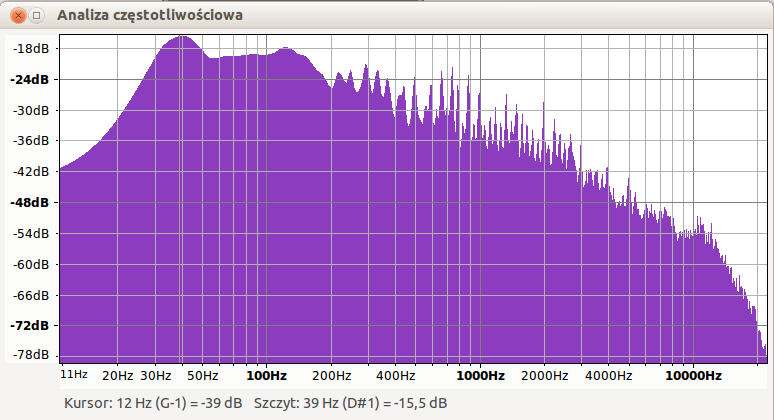This screenshot has height=420, width=774.
Task: Maximize the frequency analysis window
Action: point(37,15)
